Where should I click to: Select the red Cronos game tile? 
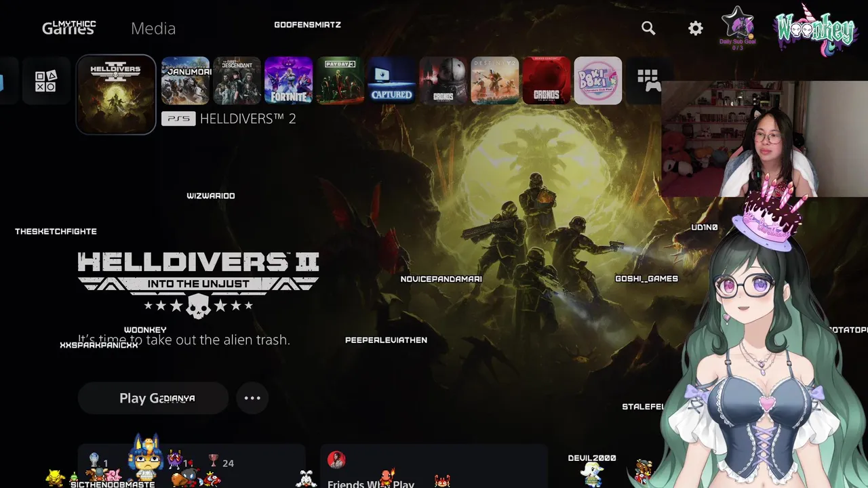[x=546, y=81]
